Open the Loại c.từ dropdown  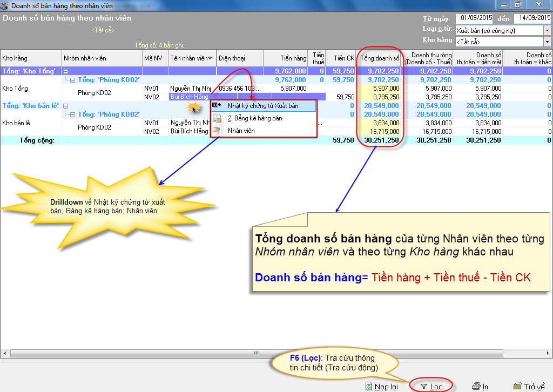point(547,30)
